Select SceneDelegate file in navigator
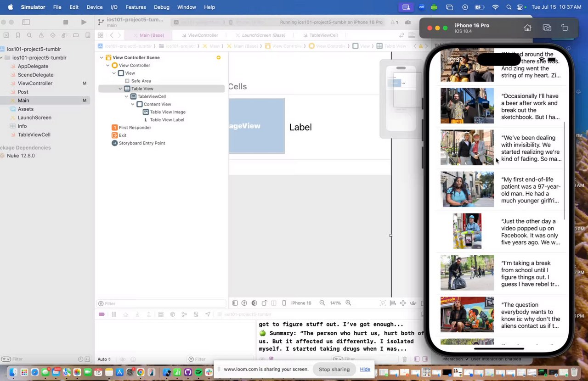This screenshot has width=588, height=381. pyautogui.click(x=35, y=75)
